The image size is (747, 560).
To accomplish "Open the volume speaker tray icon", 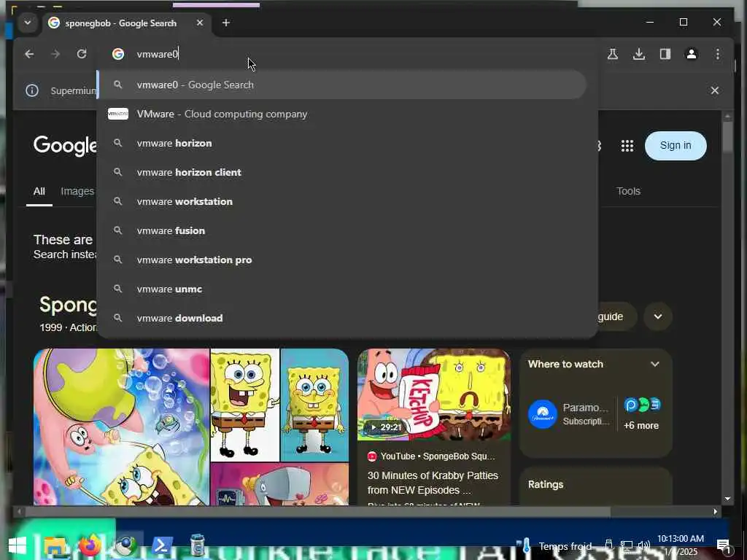I will click(644, 545).
